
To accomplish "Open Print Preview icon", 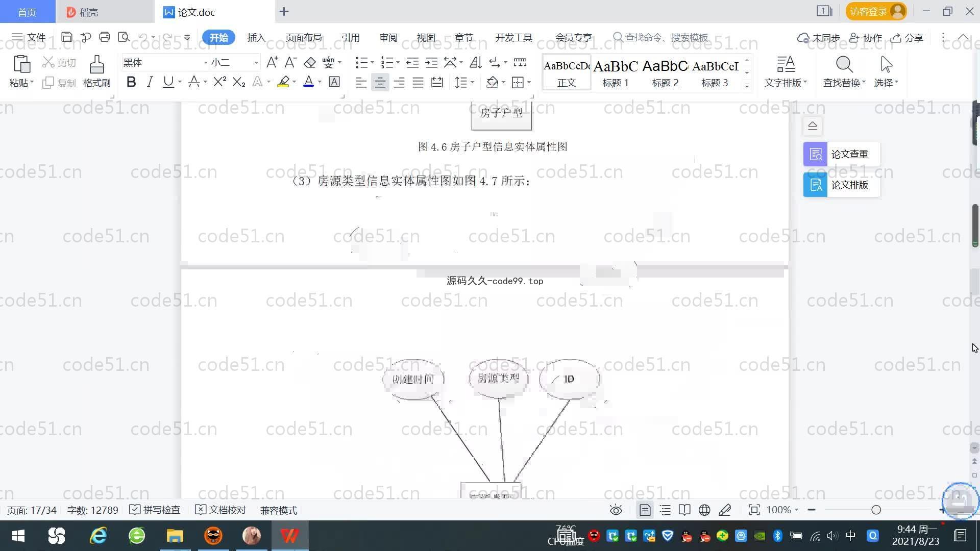I will click(x=124, y=37).
